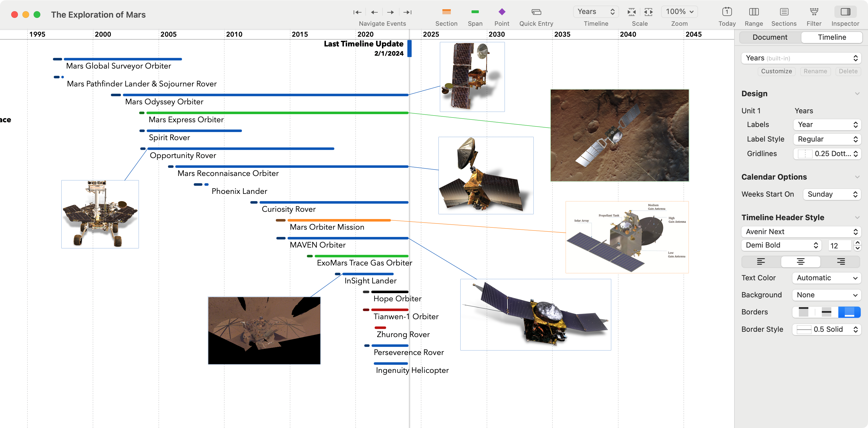Click the Last Timeline Update marker
The height and width of the screenshot is (428, 868).
coord(409,48)
